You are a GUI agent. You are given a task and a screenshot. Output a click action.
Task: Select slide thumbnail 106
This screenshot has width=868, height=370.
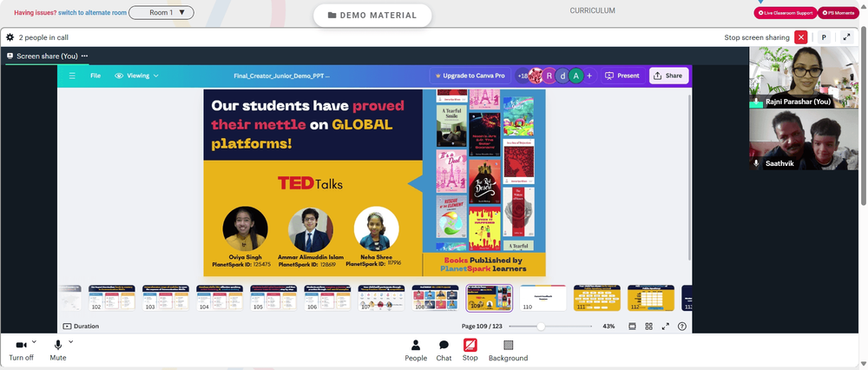point(327,298)
